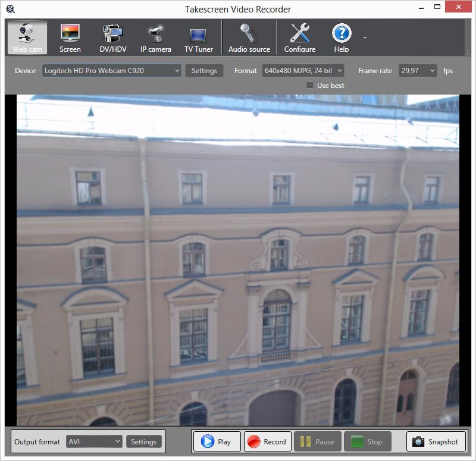Choose the DV/HDV camcorder source
Image resolution: width=476 pixels, height=461 pixels.
point(113,37)
